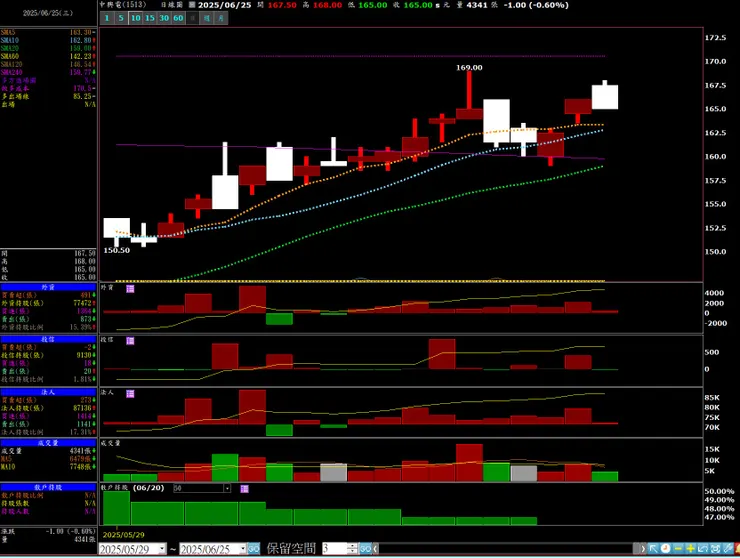Click the 保留空間 spinner arrows

click(353, 549)
